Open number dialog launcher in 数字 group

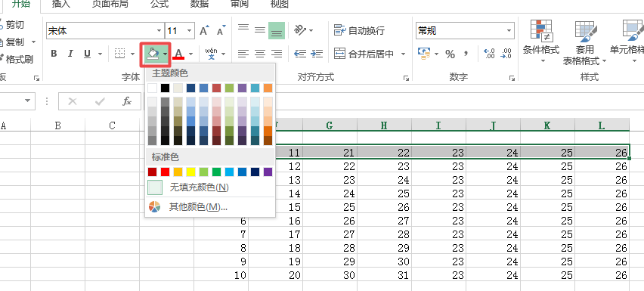coord(512,78)
